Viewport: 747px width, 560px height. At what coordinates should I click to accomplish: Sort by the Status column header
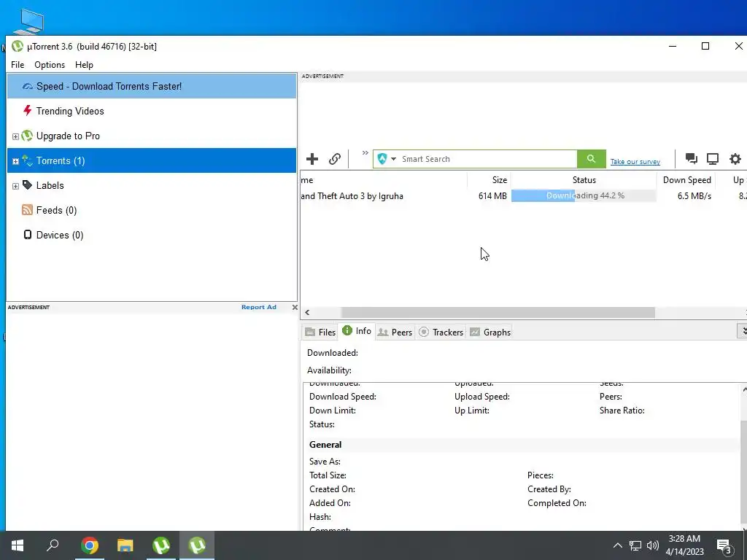coord(584,180)
